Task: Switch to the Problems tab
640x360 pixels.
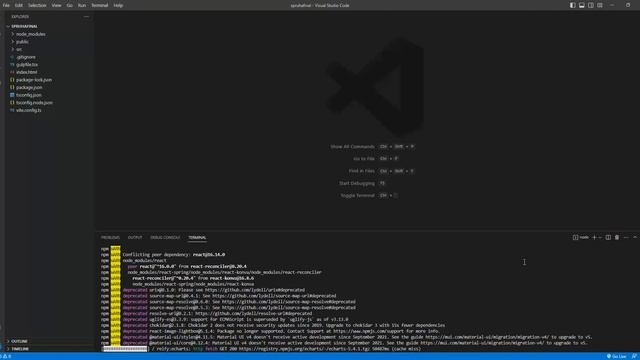Action: pyautogui.click(x=110, y=238)
